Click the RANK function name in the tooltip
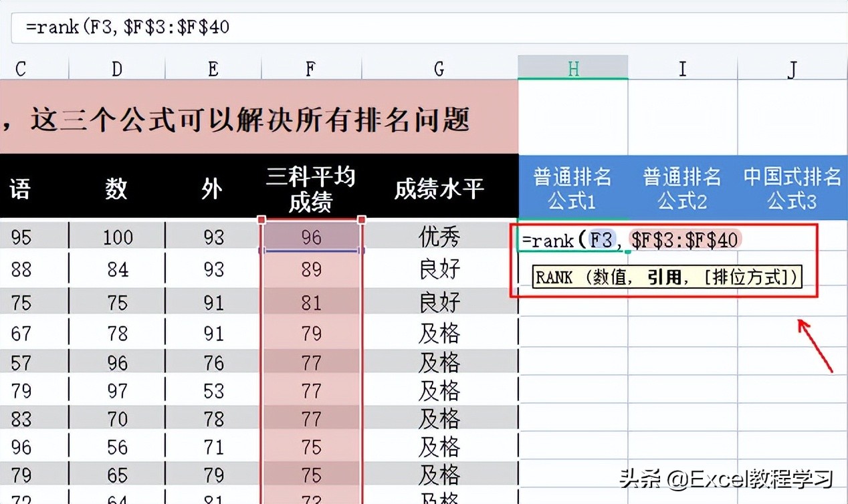The image size is (848, 504). pyautogui.click(x=554, y=277)
